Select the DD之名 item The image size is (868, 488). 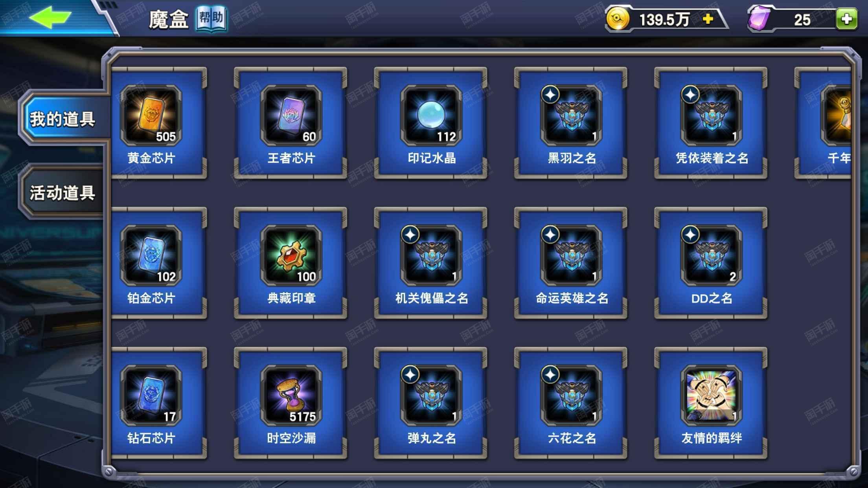pyautogui.click(x=711, y=263)
